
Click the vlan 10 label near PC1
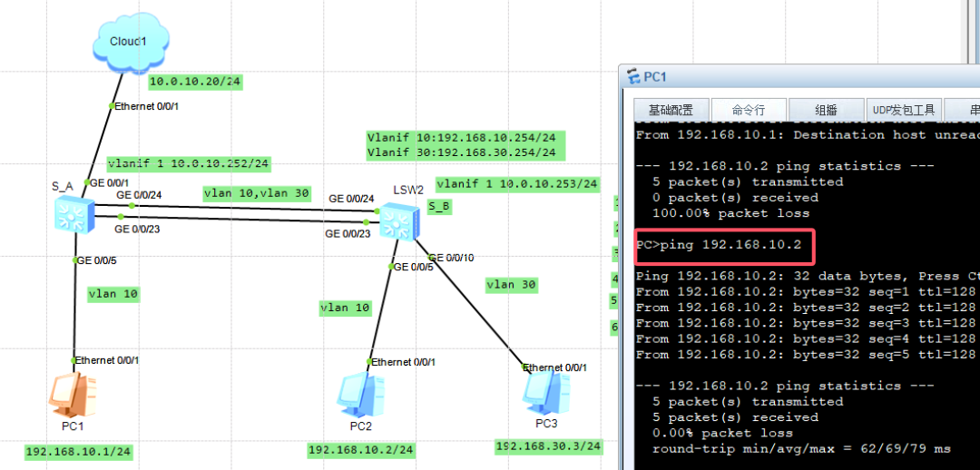[x=113, y=294]
